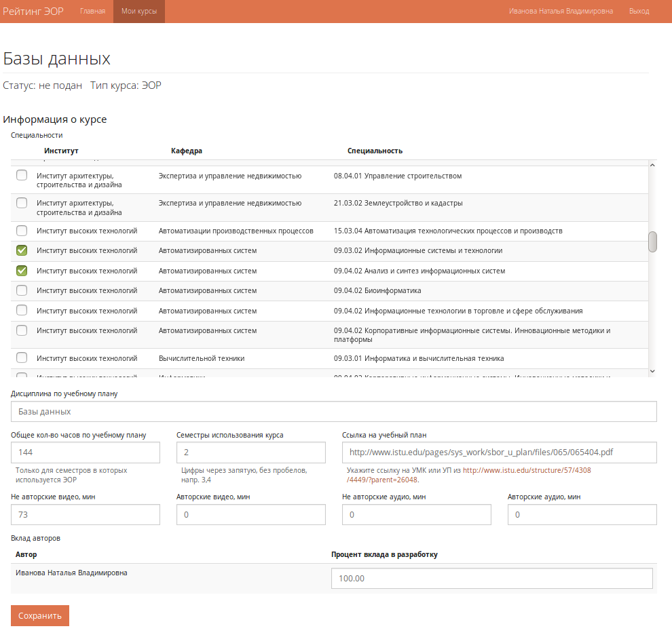Check 09.03.01 Информатика и вычислительная техника
672x635 pixels.
coord(22,358)
